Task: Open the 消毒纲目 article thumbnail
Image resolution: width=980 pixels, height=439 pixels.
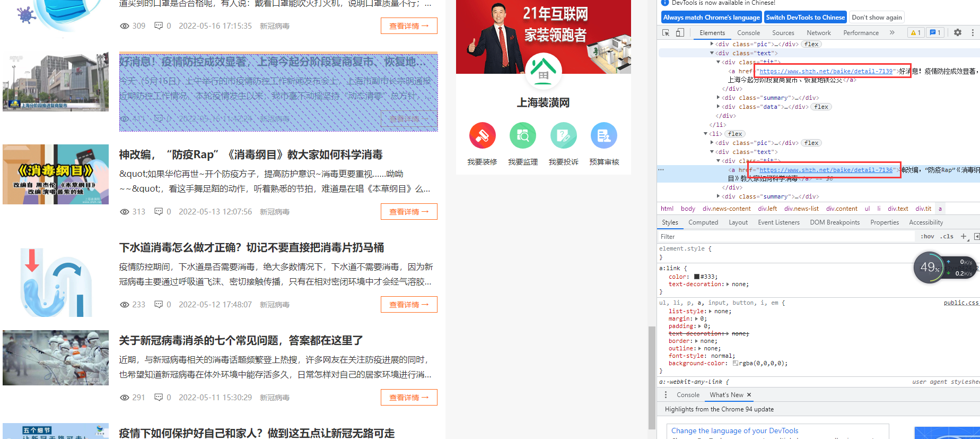Action: 56,175
